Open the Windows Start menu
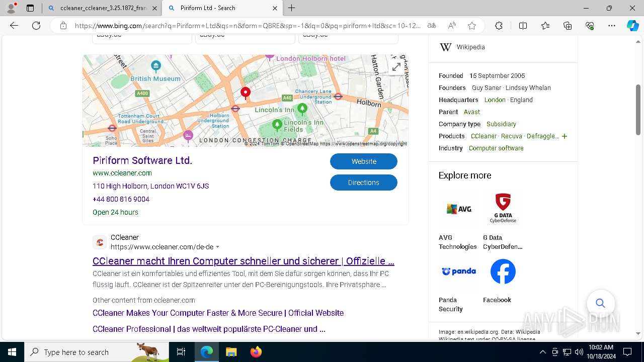Image resolution: width=644 pixels, height=362 pixels. (12, 352)
